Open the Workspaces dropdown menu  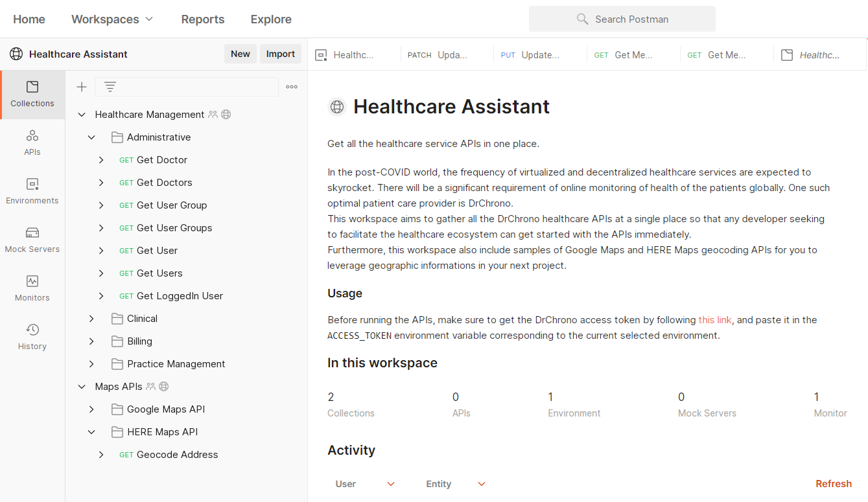click(x=113, y=19)
